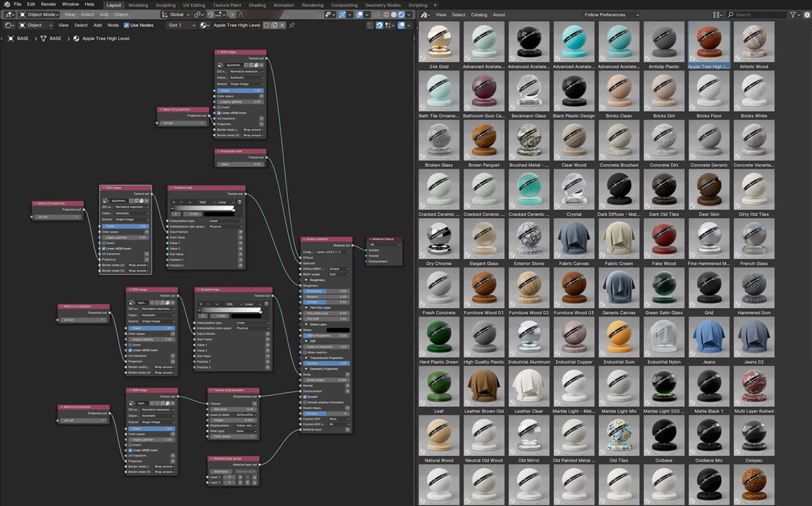Click the Opacity slider in Glossy material
The width and height of the screenshot is (812, 506).
(325, 363)
